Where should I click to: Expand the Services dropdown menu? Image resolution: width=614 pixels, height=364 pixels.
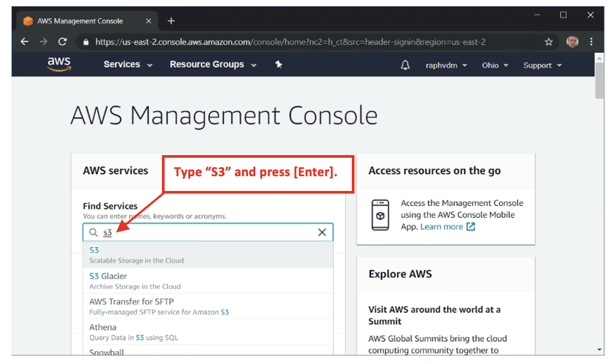point(128,64)
